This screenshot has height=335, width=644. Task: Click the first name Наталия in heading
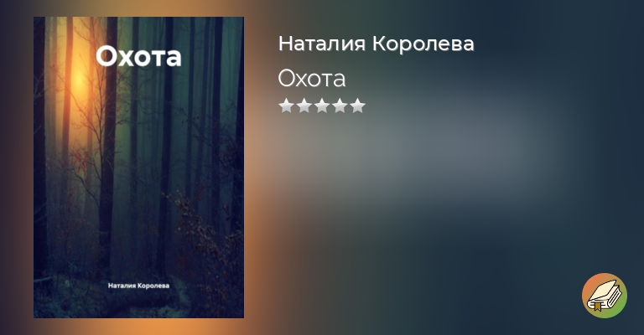click(x=322, y=44)
